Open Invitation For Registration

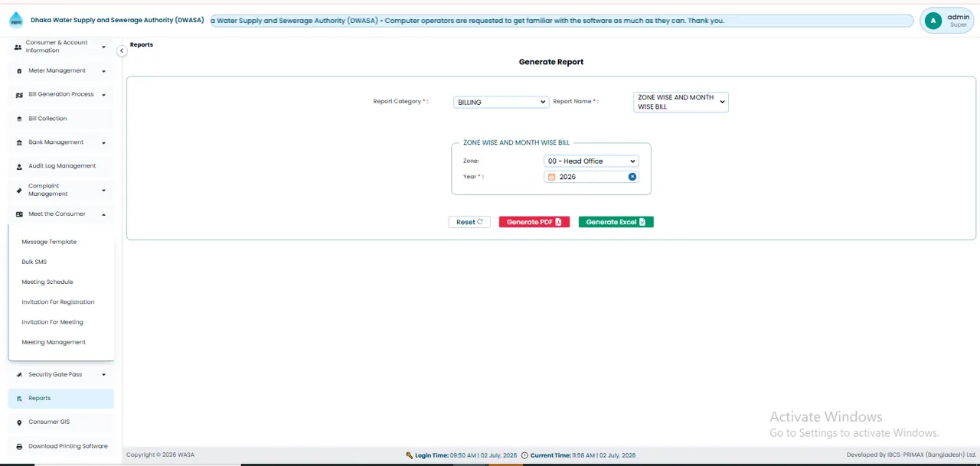(x=58, y=302)
